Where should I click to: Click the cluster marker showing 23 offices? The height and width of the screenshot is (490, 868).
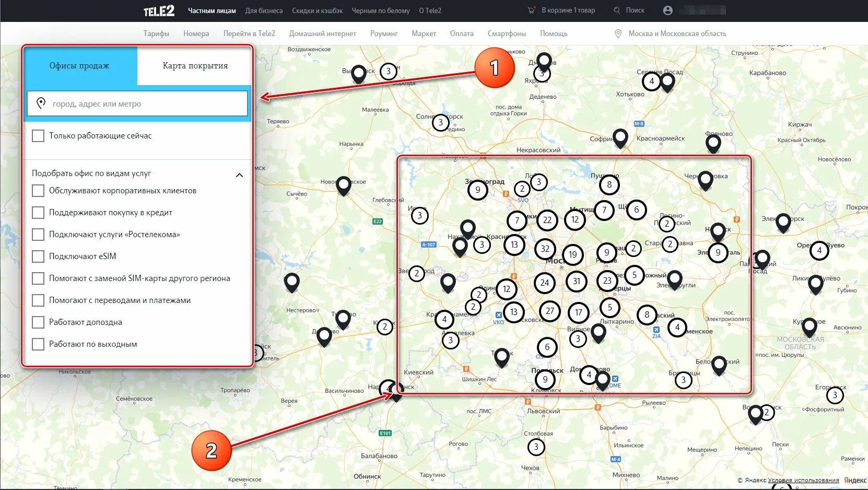[607, 281]
